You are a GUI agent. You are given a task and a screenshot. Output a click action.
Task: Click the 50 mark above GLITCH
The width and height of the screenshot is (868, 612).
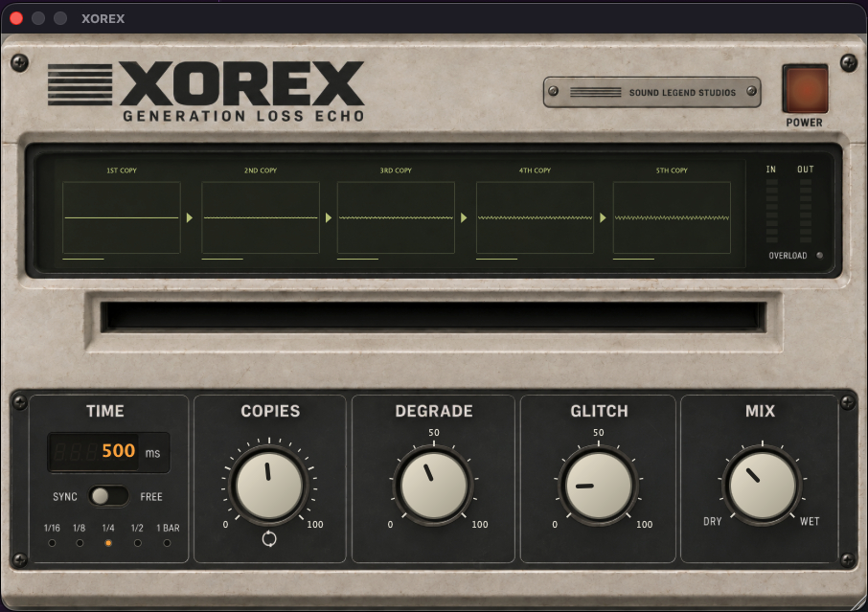point(599,433)
